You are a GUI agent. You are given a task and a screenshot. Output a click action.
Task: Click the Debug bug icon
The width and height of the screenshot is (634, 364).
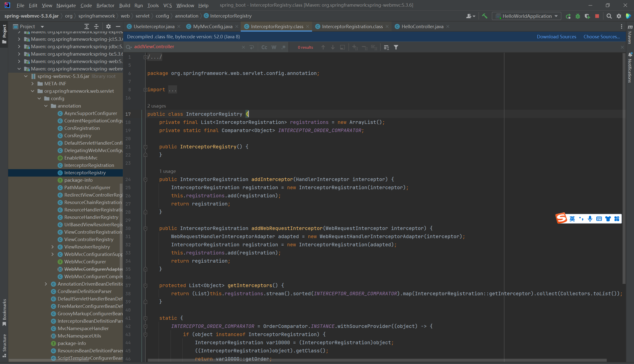[578, 16]
